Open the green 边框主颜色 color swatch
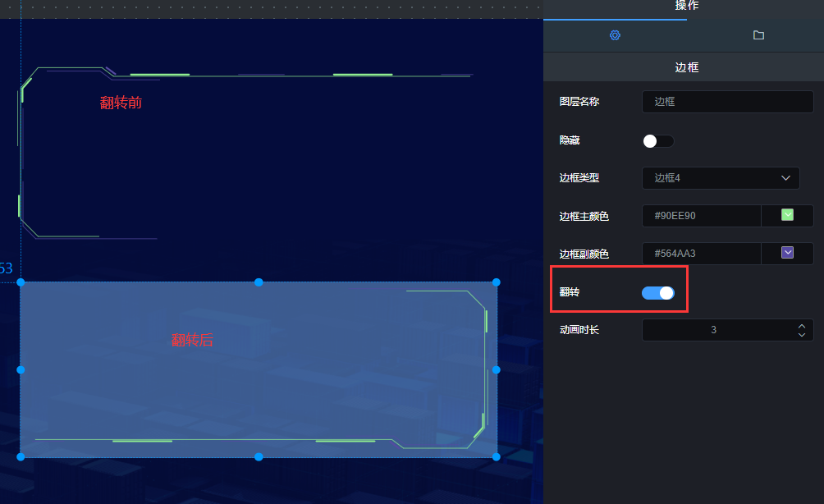 (787, 215)
